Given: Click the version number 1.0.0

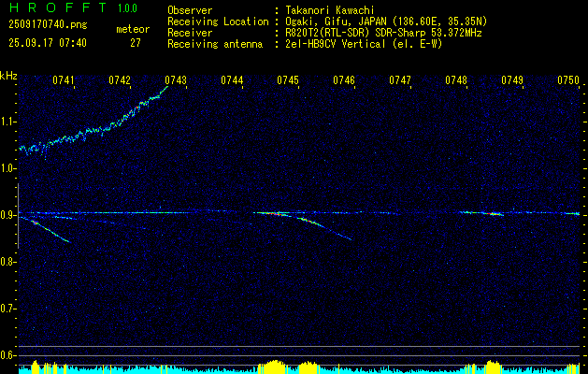Looking at the screenshot, I should (127, 8).
